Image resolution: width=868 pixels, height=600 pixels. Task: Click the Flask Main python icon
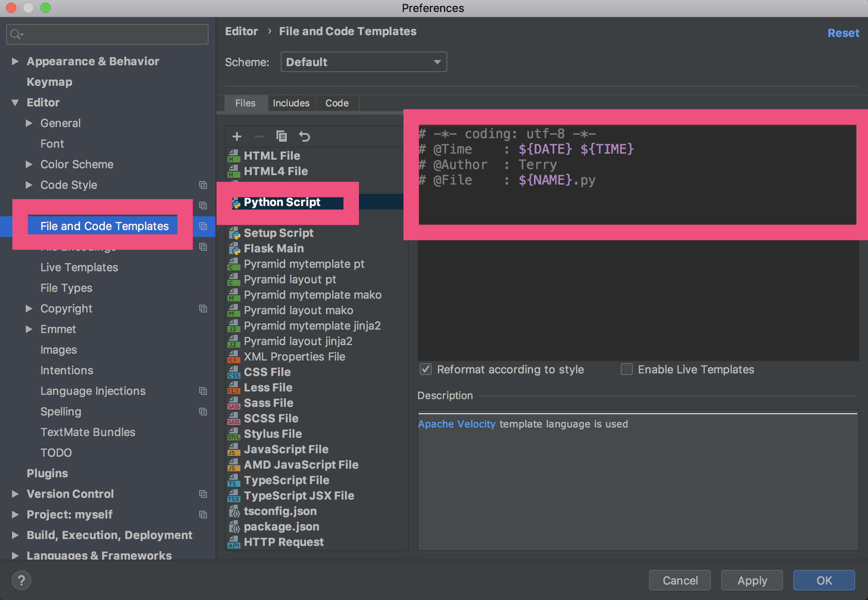tap(234, 248)
